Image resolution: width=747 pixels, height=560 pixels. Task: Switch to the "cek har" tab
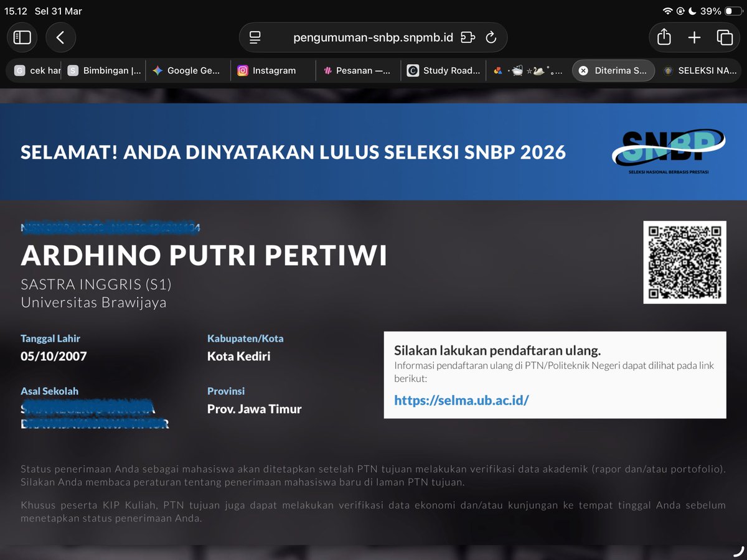click(36, 71)
